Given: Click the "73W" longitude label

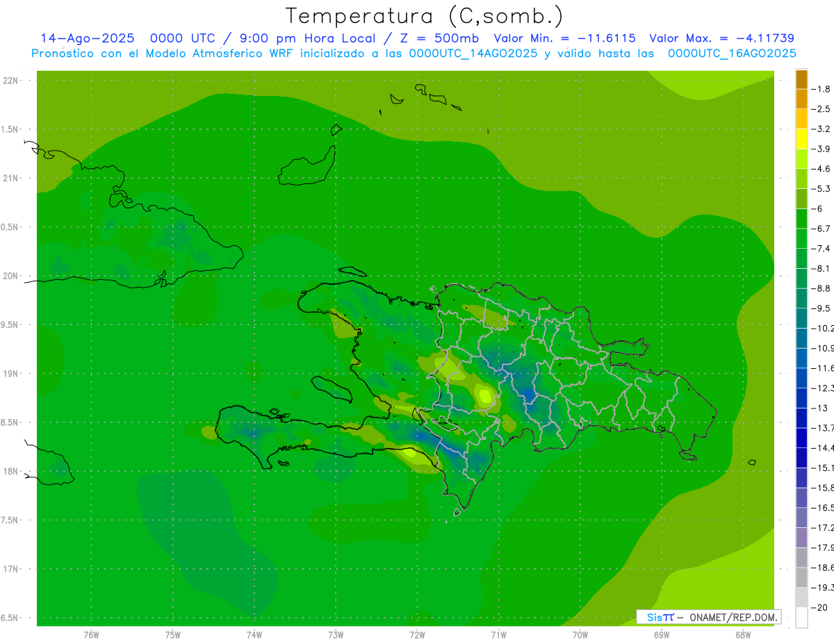Looking at the screenshot, I should coord(336,635).
